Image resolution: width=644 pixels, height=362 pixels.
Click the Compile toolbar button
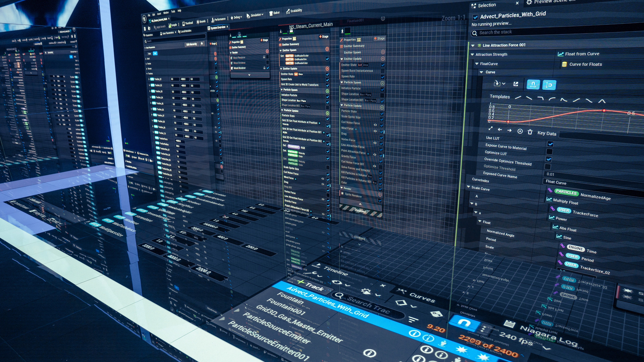[173, 25]
